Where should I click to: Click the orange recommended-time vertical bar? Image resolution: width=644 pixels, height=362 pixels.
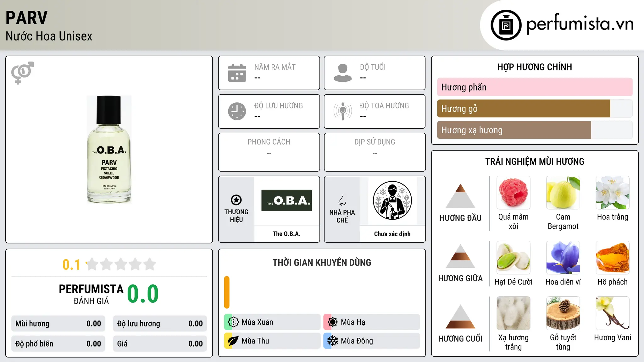pos(227,292)
